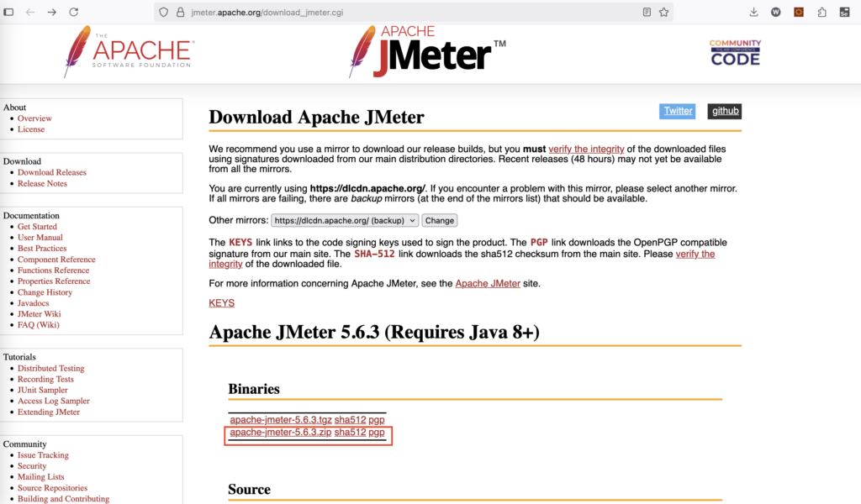Click the Source section heading
This screenshot has height=504, width=861.
[x=249, y=489]
